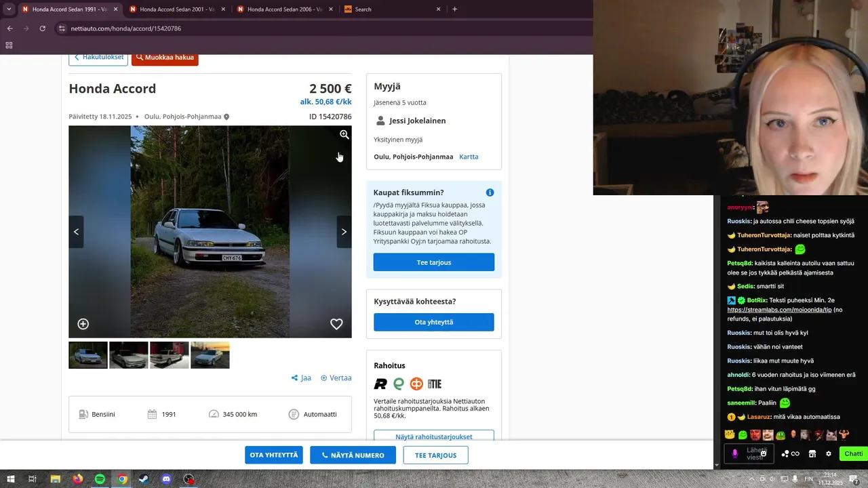
Task: Click the bottom bar OTA YHTEYTTÄ button
Action: tap(274, 455)
